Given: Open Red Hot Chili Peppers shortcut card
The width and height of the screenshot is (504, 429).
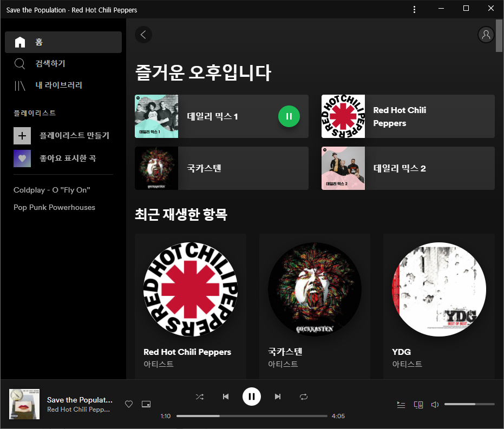Looking at the screenshot, I should tap(408, 116).
